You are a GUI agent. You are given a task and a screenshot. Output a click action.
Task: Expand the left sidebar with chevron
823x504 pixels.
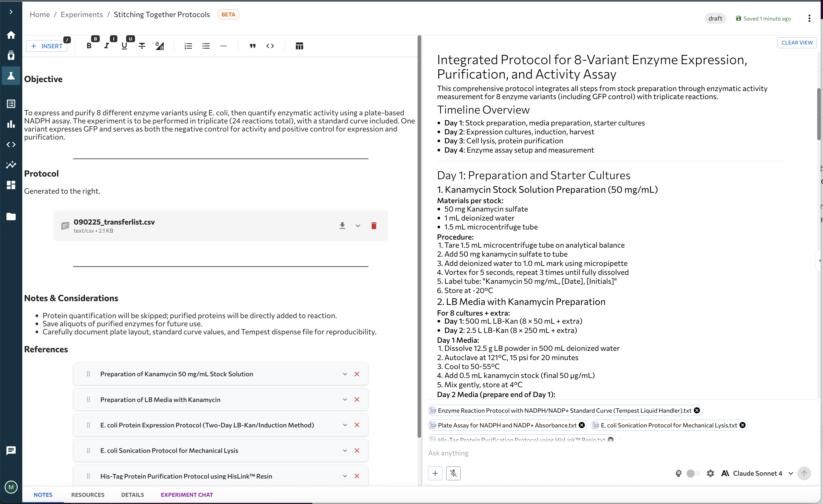[x=11, y=12]
